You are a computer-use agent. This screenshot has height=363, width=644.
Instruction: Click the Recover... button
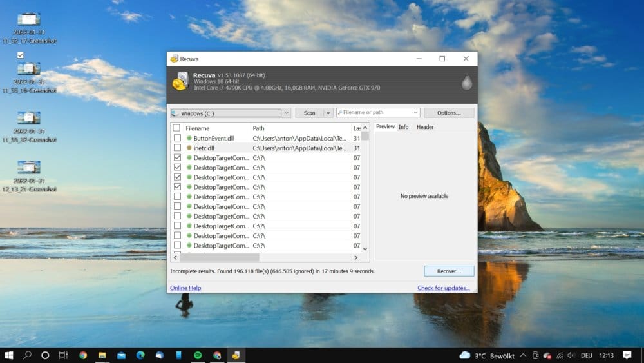coord(449,271)
